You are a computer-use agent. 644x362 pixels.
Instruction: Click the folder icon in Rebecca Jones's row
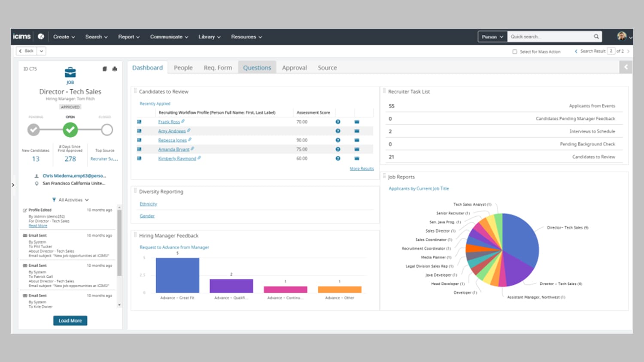[357, 140]
